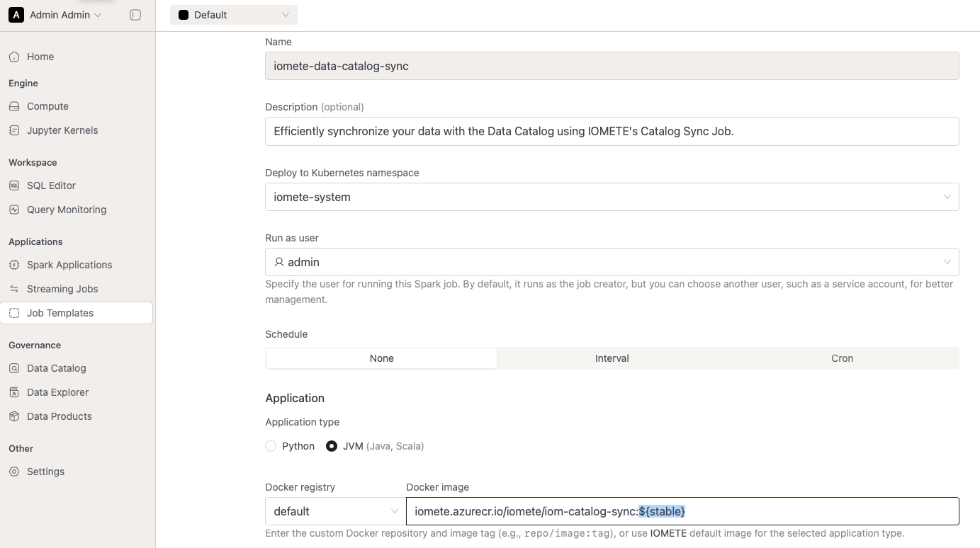Collapse sidebar using panel toggle icon
The height and width of the screenshot is (548, 980).
pyautogui.click(x=135, y=15)
